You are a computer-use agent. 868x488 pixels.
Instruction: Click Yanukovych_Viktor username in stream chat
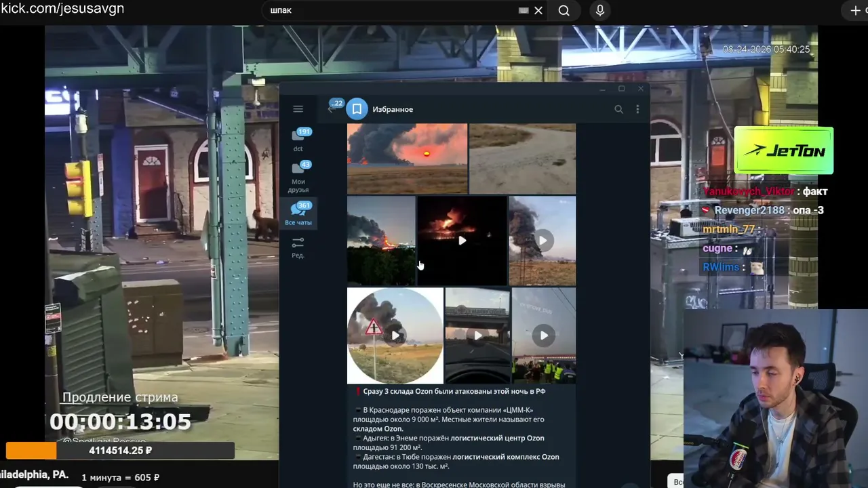tap(749, 191)
